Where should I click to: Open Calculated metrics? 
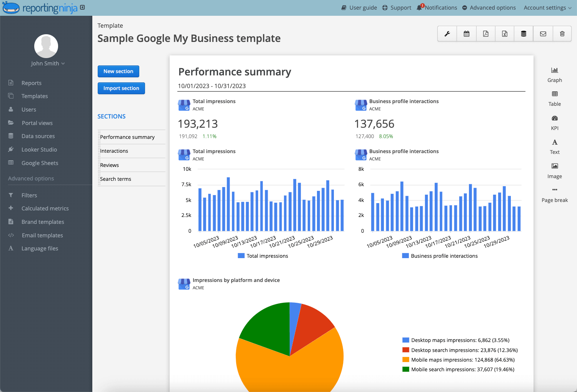coord(45,209)
